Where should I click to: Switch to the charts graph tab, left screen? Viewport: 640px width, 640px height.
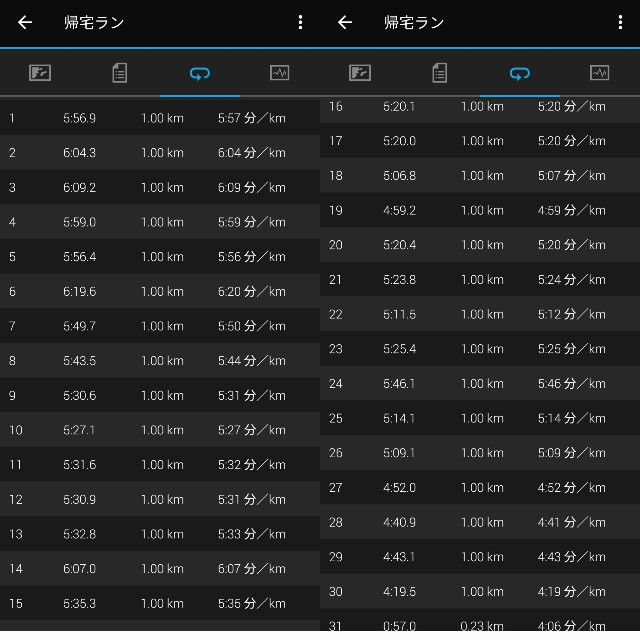click(280, 73)
